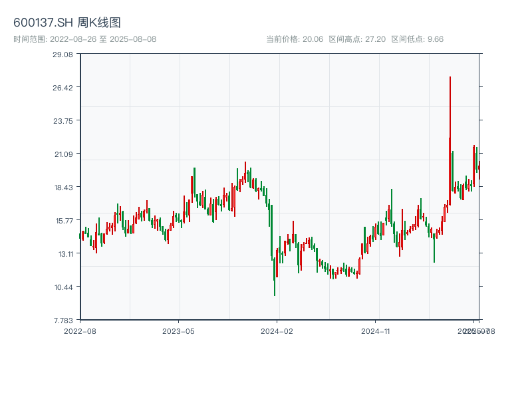Select the 2024-11 date on the time axis

pyautogui.click(x=376, y=331)
